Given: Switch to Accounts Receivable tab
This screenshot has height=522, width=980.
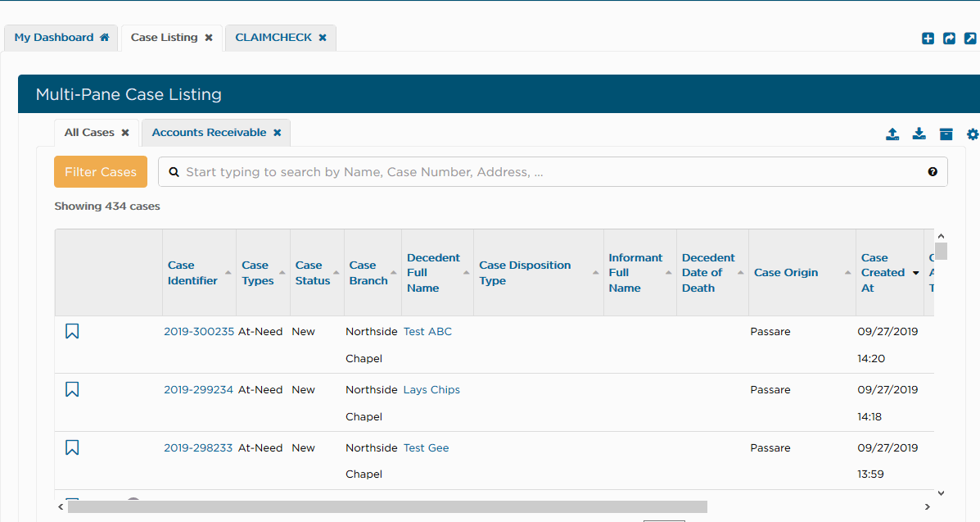Looking at the screenshot, I should pyautogui.click(x=209, y=133).
